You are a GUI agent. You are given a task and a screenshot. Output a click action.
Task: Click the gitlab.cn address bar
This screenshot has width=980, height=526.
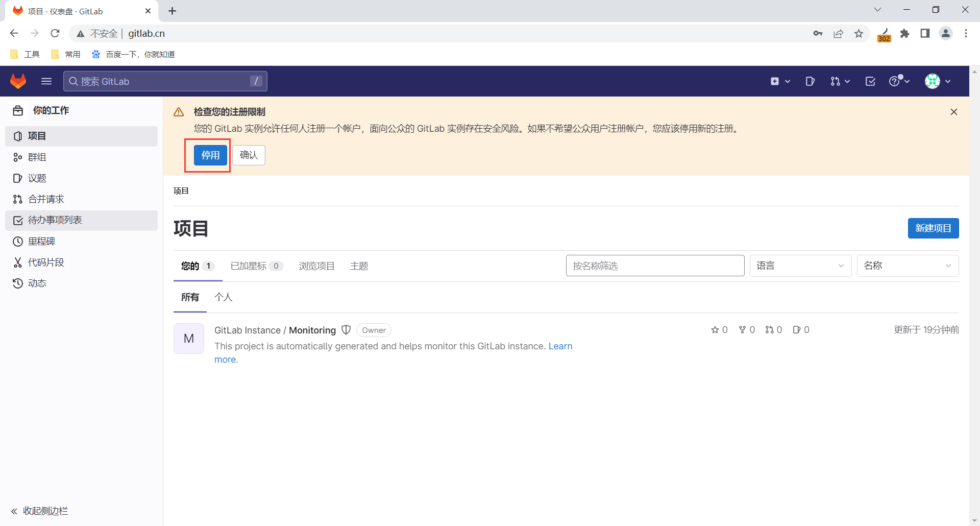(146, 33)
